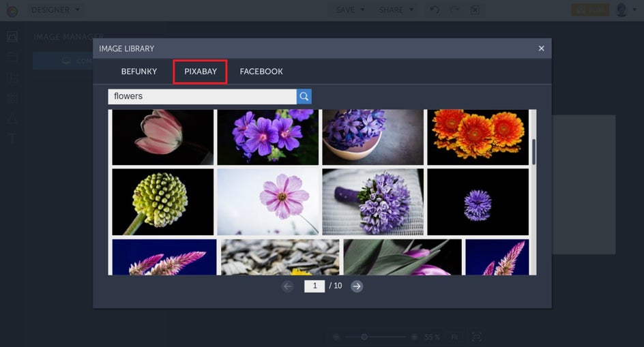Click the page number input box

[314, 286]
